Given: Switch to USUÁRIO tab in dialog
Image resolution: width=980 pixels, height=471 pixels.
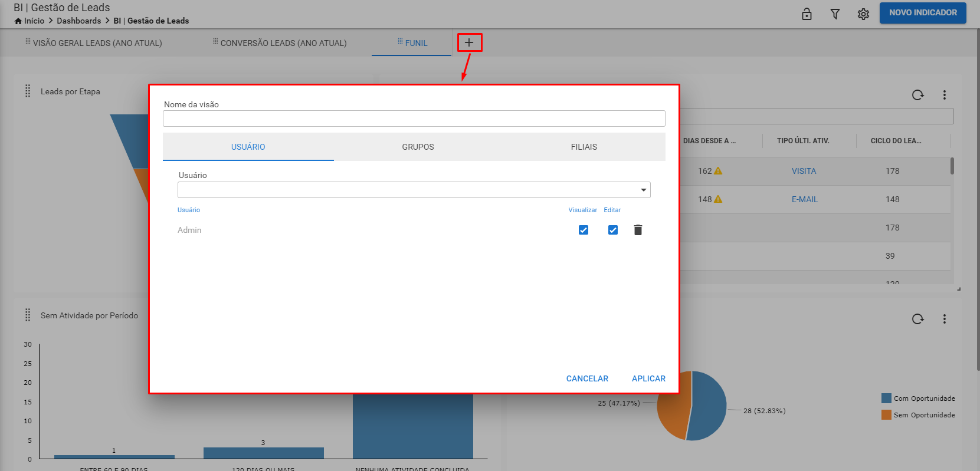Looking at the screenshot, I should tap(248, 147).
